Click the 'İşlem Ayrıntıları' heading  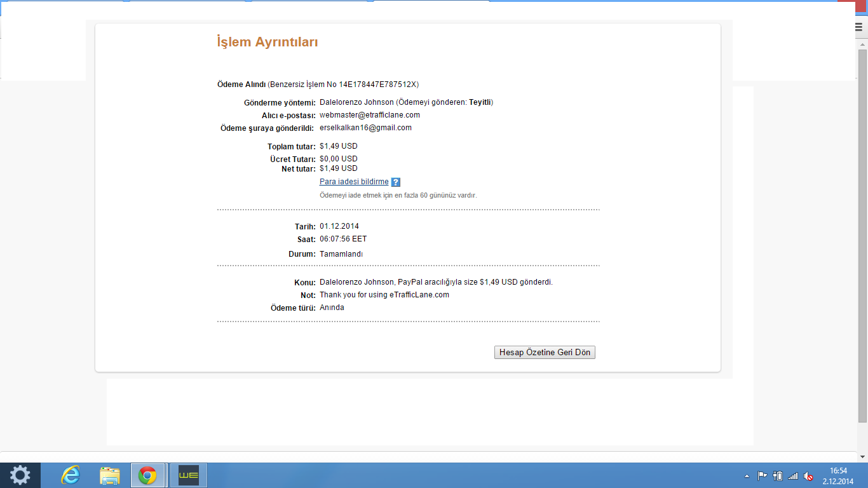tap(268, 43)
